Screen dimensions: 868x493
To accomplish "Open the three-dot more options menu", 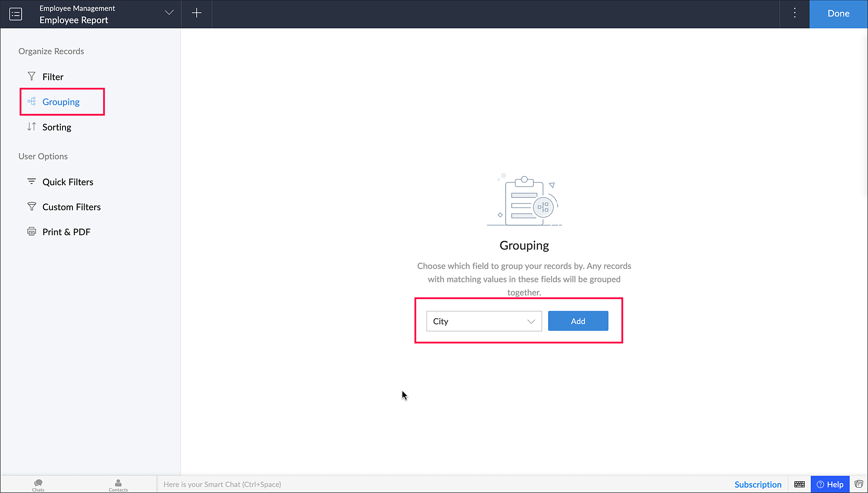I will (x=795, y=13).
